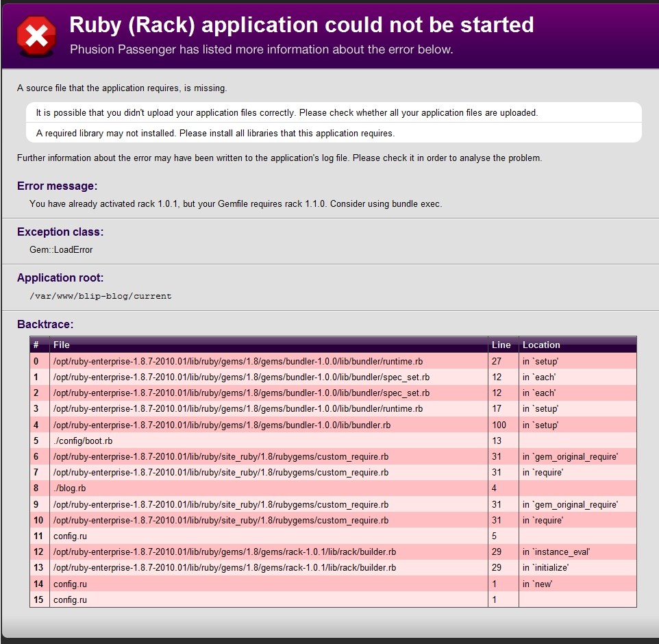The height and width of the screenshot is (644, 659).
Task: Click the hint about uploading application files correctly
Action: coord(286,112)
